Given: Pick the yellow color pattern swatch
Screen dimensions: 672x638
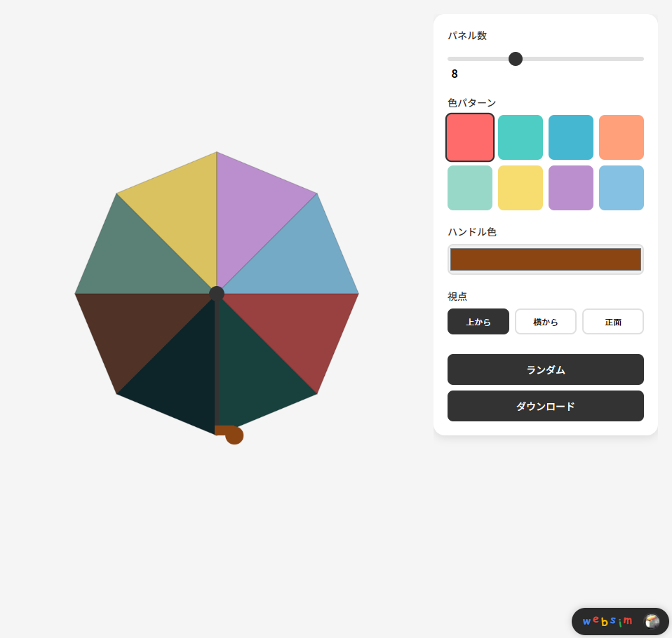Looking at the screenshot, I should point(520,188).
